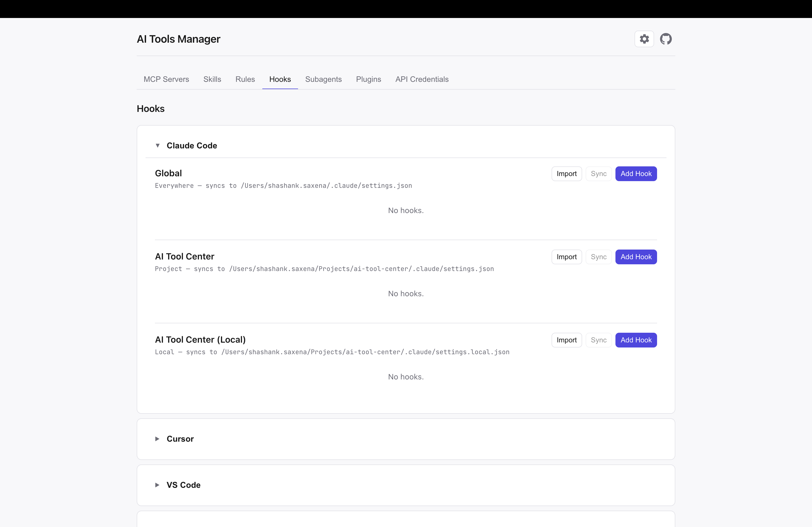Select the Rules tab

[x=245, y=79]
